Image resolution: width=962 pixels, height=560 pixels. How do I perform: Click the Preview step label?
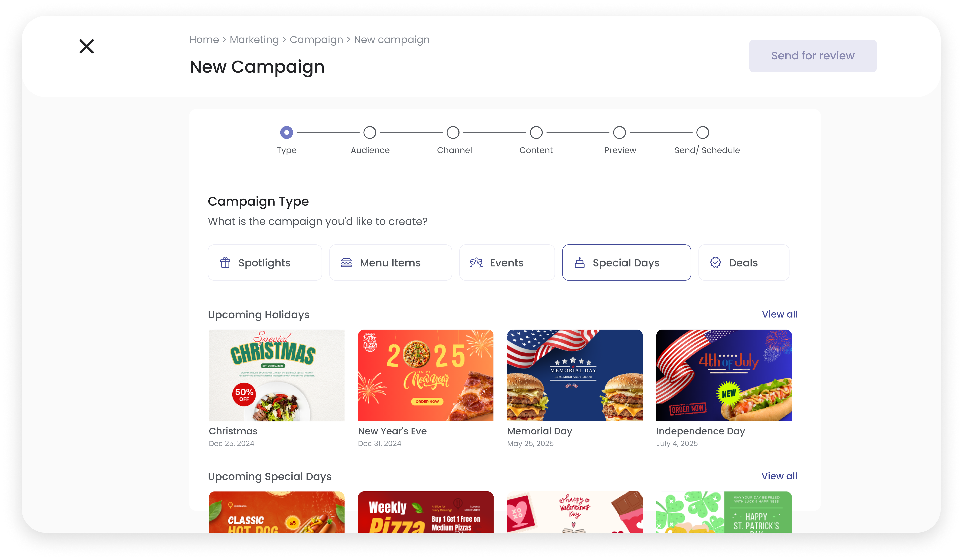click(620, 150)
